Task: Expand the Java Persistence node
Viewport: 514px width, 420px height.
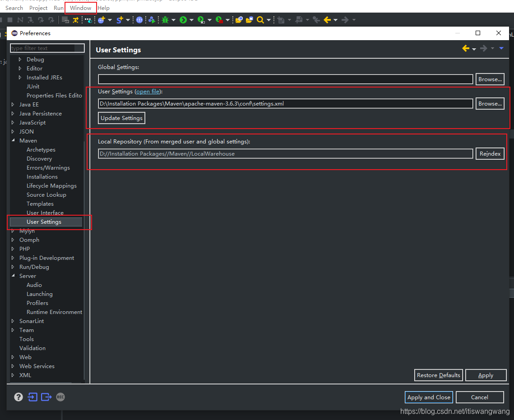Action: pyautogui.click(x=13, y=113)
